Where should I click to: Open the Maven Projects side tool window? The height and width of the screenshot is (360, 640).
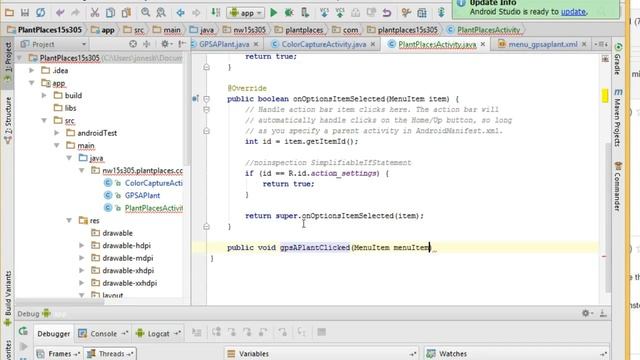[618, 118]
